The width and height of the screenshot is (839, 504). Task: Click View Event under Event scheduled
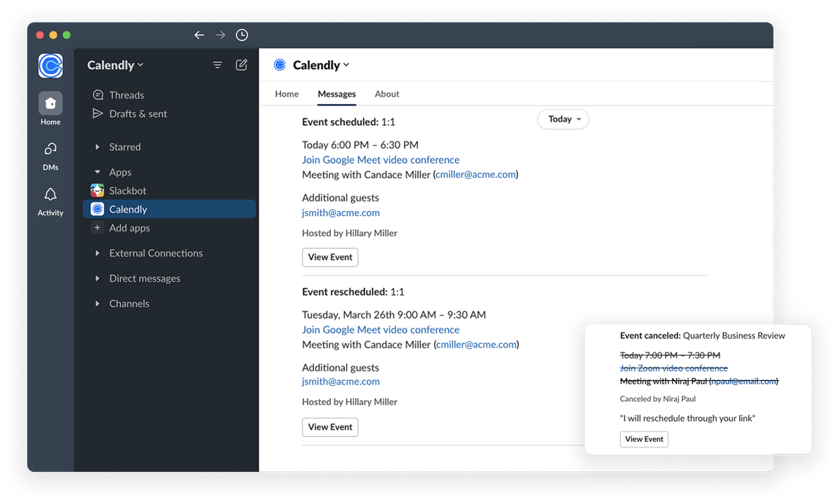(330, 257)
